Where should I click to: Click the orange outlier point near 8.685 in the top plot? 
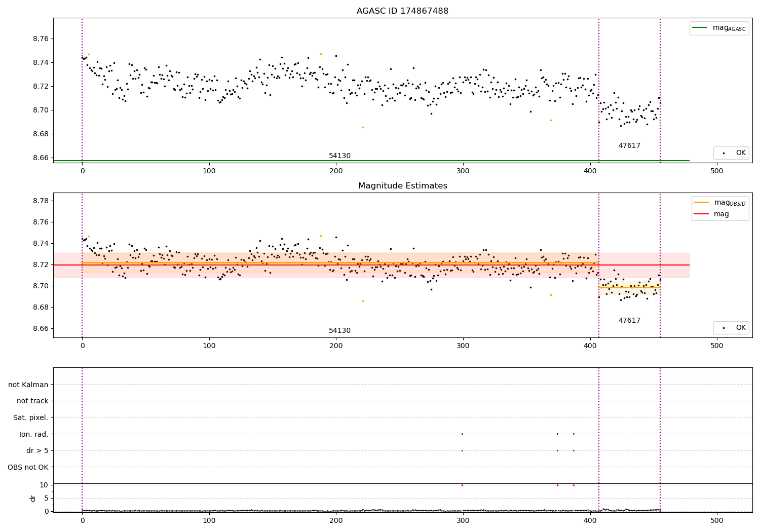(363, 127)
